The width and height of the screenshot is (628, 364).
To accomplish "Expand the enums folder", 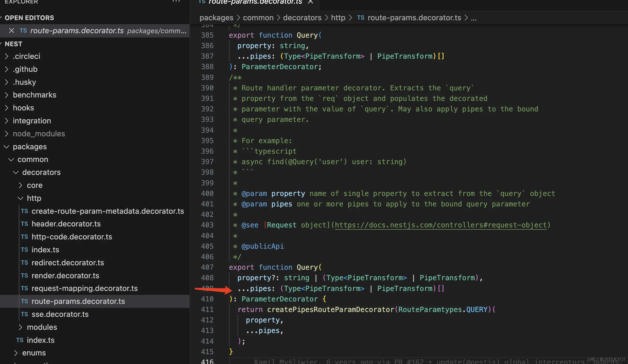I will point(16,353).
